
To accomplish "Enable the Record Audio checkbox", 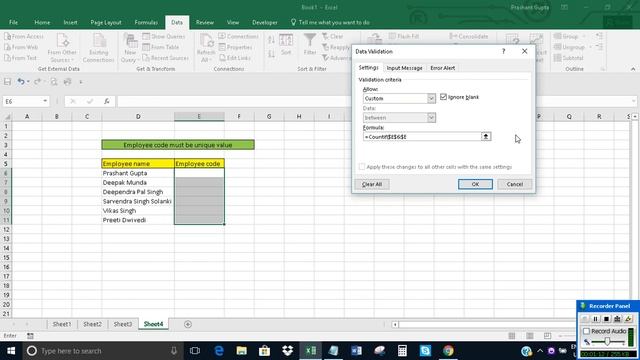I will pyautogui.click(x=587, y=331).
